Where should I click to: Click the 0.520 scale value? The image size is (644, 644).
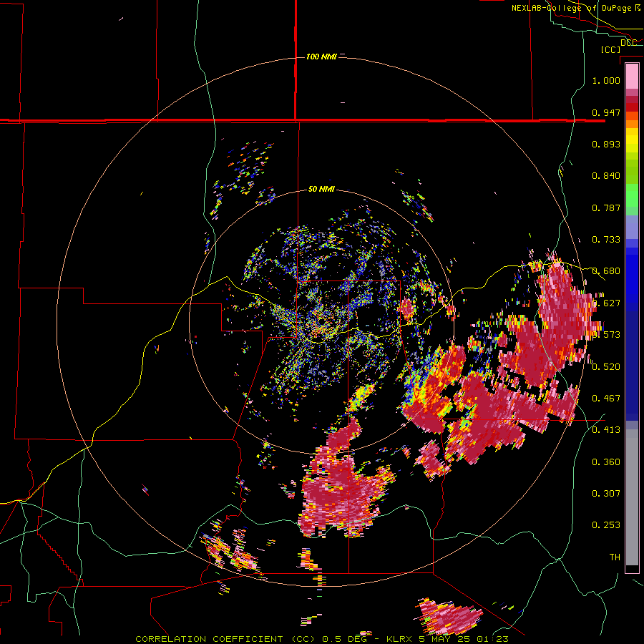[606, 366]
